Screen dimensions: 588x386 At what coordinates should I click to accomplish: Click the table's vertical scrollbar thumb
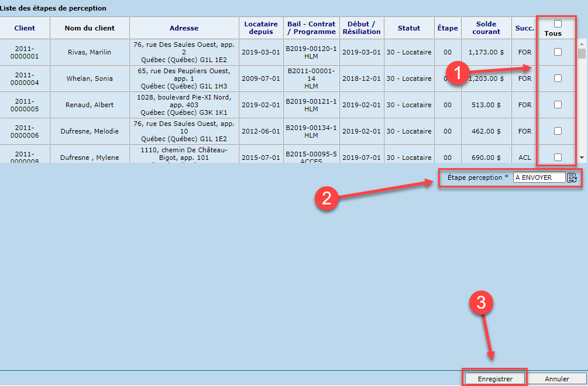(581, 54)
